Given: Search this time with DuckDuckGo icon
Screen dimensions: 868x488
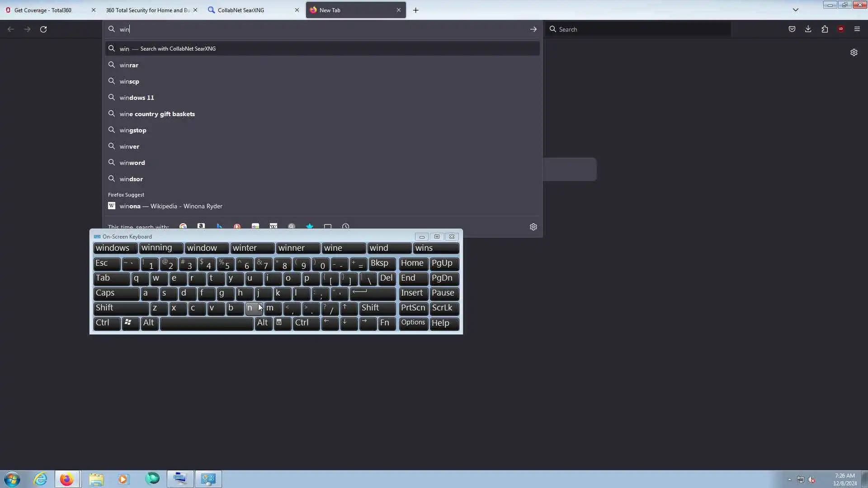Looking at the screenshot, I should 237,226.
